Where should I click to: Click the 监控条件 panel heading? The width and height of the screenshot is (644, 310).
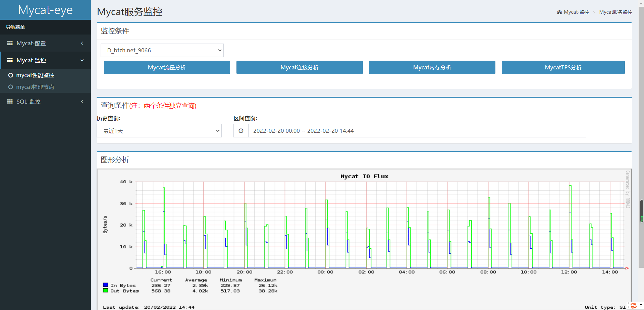click(x=115, y=31)
